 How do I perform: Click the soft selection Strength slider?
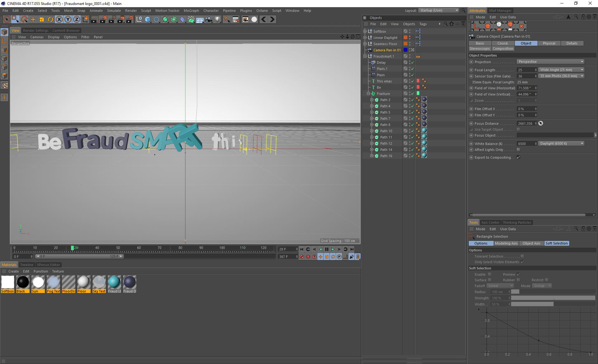(553, 298)
